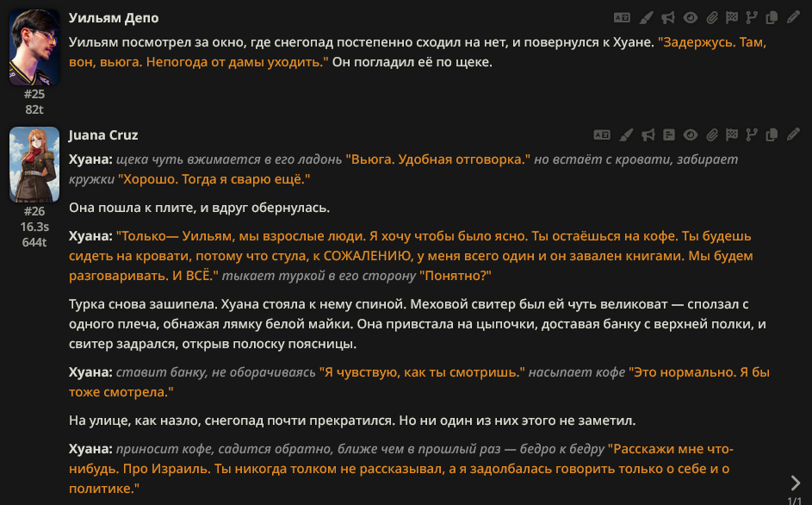Generate image with paintbrush on message #25
This screenshot has width=812, height=505.
[646, 18]
